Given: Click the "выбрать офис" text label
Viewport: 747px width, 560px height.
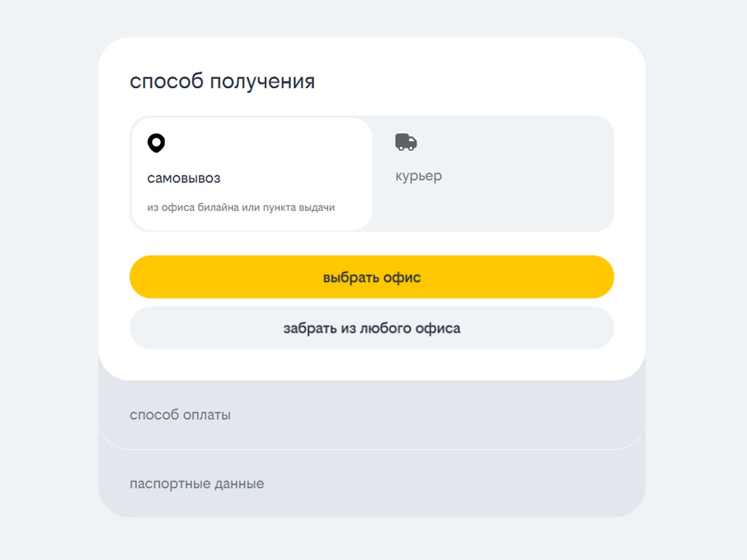Looking at the screenshot, I should 372,277.
